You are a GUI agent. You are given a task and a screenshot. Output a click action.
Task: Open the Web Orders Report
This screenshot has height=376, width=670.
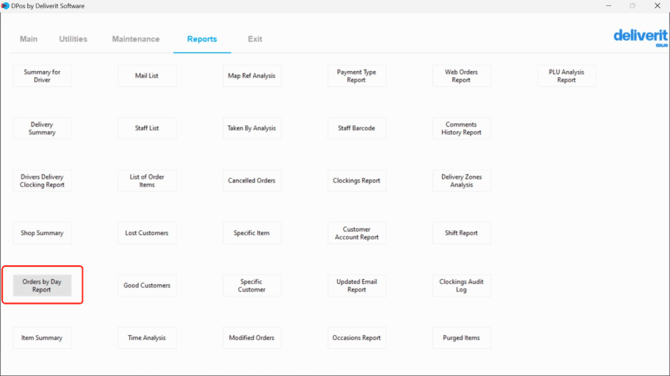point(461,76)
